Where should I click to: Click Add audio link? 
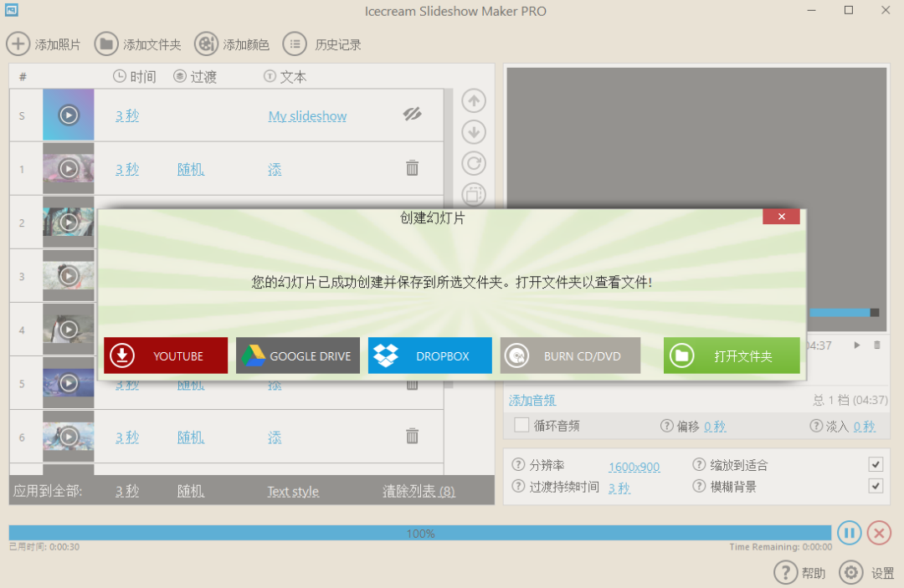click(532, 401)
